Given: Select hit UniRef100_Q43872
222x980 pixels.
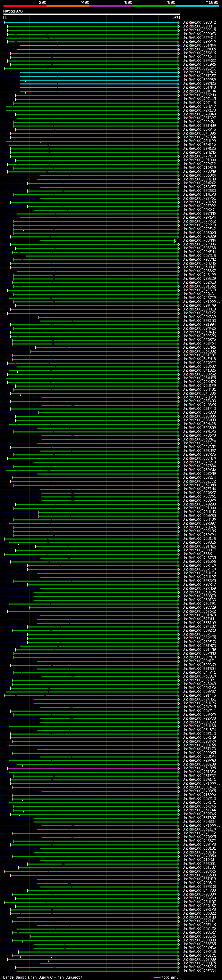Looking at the screenshot, I should [199, 841].
